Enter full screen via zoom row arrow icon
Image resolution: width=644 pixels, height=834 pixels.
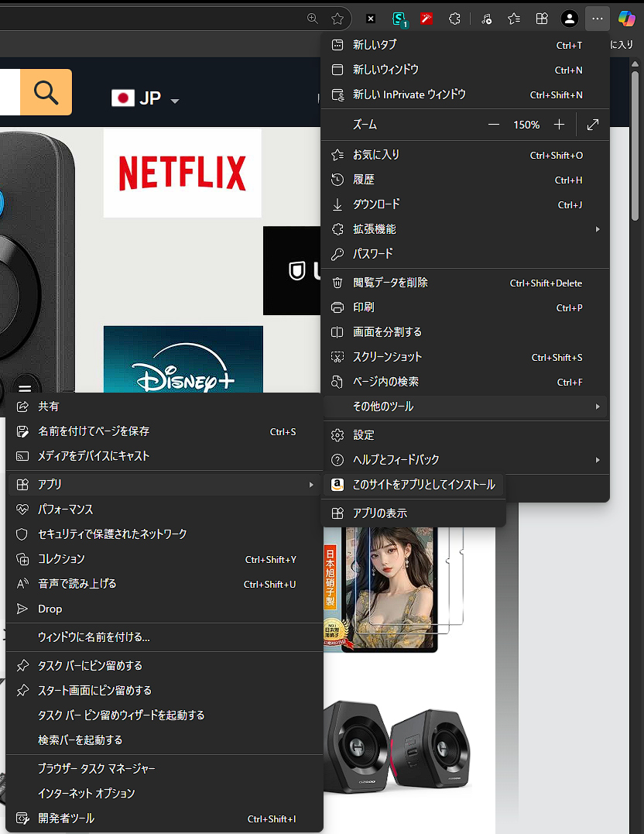[593, 125]
